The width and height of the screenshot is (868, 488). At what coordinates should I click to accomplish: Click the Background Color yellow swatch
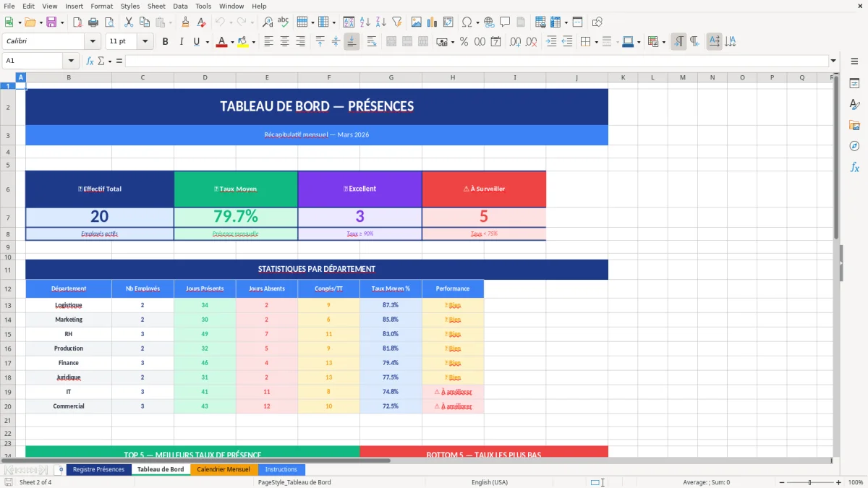point(243,42)
